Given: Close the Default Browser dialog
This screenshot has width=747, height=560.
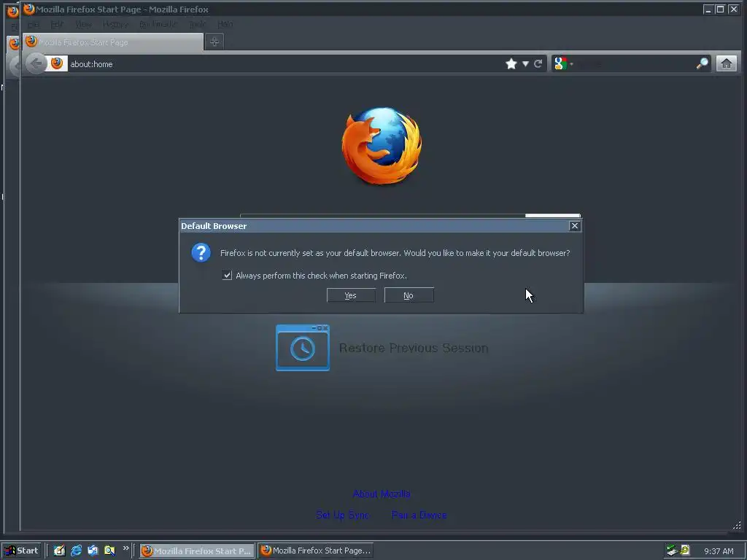Looking at the screenshot, I should click(575, 226).
